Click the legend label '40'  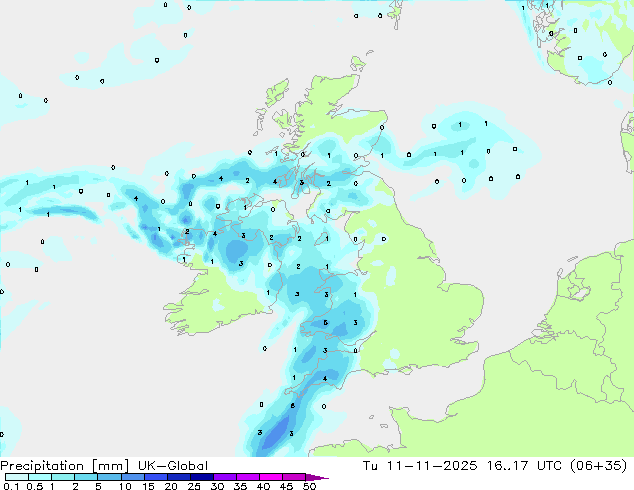pyautogui.click(x=263, y=486)
